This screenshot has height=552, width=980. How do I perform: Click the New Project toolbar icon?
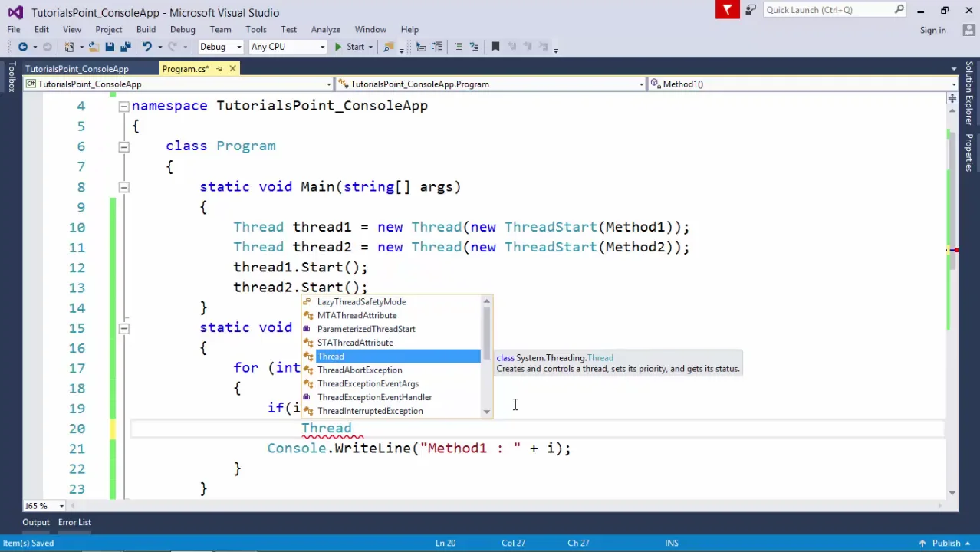(x=70, y=47)
